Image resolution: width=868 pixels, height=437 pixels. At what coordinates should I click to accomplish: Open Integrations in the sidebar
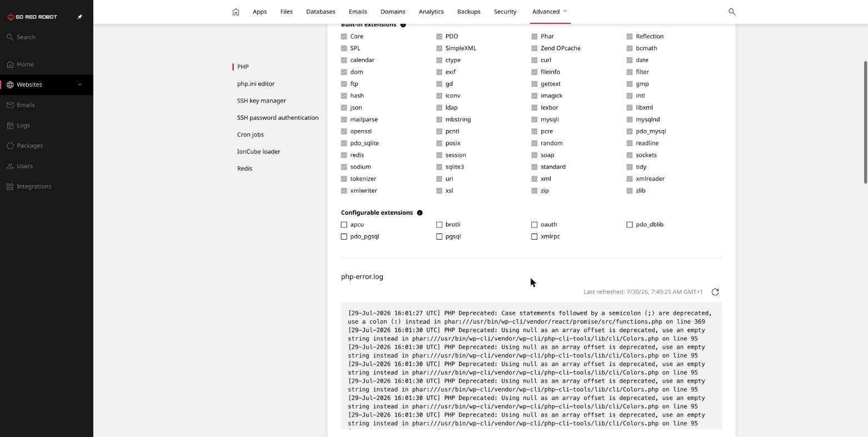(47, 186)
